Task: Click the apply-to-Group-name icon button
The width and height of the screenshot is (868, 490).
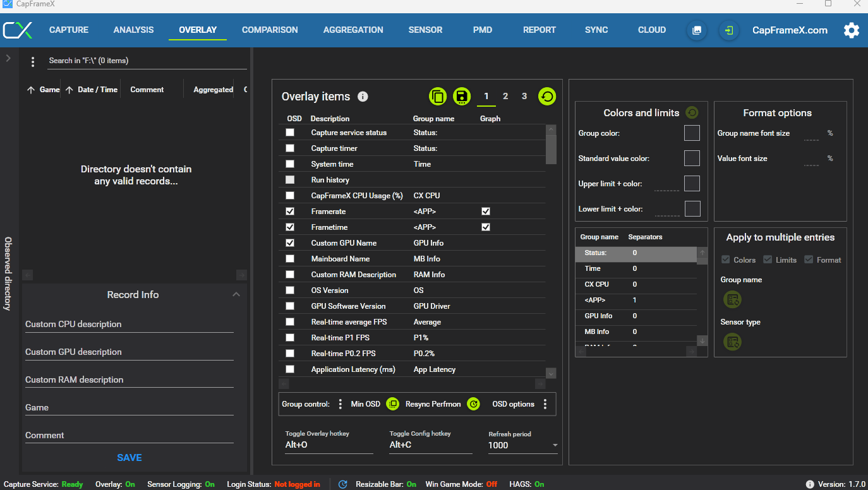Action: (x=732, y=300)
